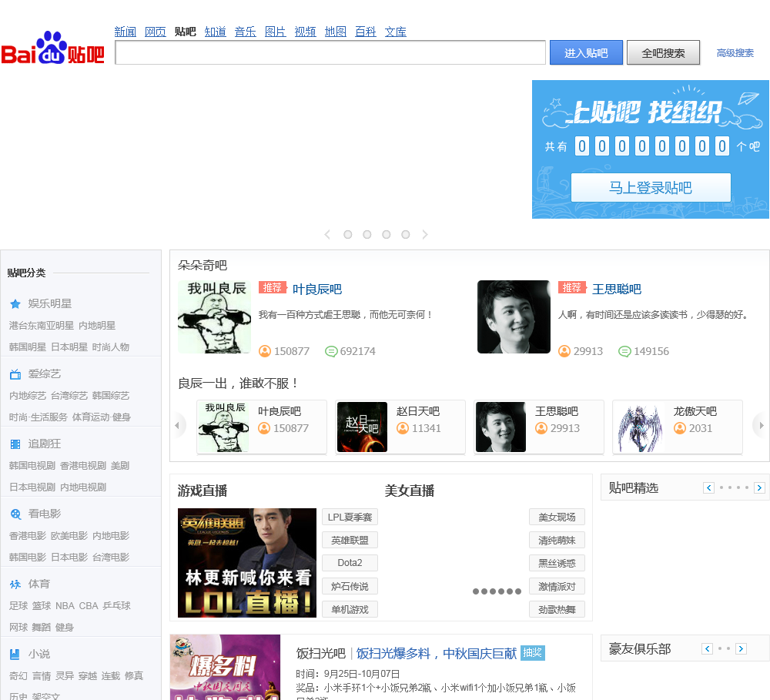This screenshot has height=700, width=770.
Task: Click the 劲歌热舞 live tag
Action: [x=557, y=609]
